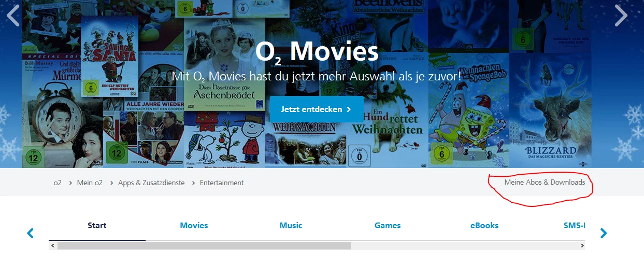Click the Jetzt entdecken button
This screenshot has width=644, height=264.
click(x=317, y=109)
